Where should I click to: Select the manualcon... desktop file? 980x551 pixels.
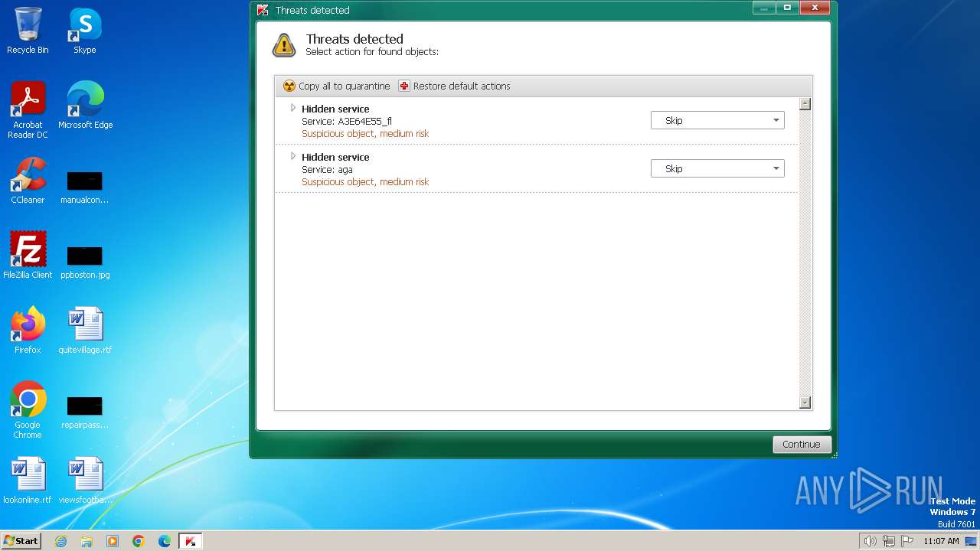[85, 187]
